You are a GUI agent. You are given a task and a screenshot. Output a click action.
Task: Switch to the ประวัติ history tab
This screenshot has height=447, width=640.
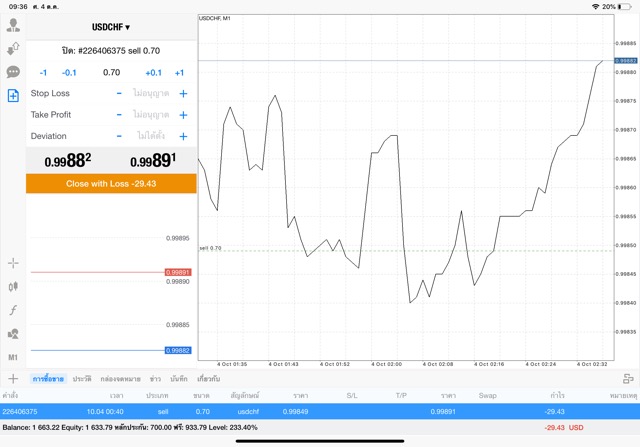(82, 379)
